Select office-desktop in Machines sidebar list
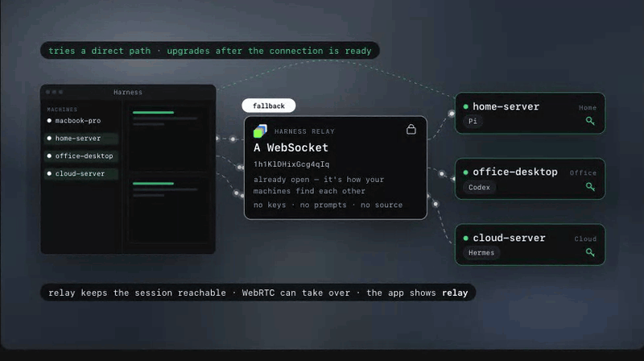 [81, 156]
